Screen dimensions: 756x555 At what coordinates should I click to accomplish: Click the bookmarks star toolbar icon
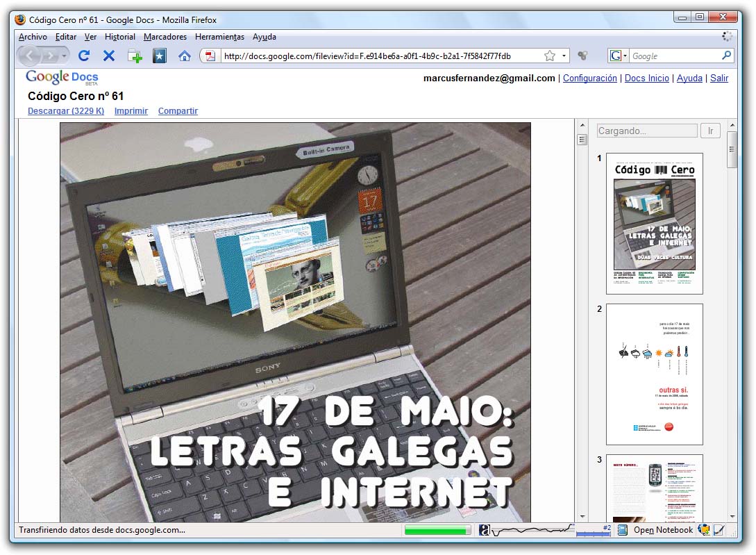pyautogui.click(x=160, y=56)
